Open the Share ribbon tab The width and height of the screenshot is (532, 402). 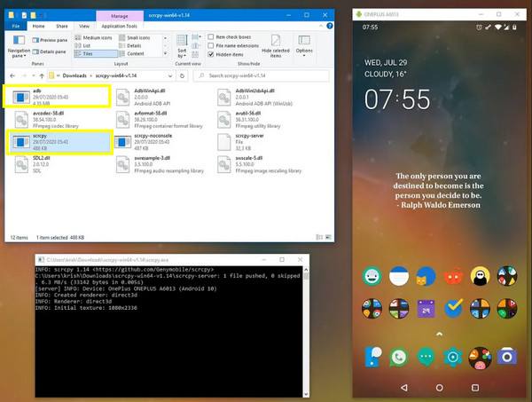(x=62, y=26)
